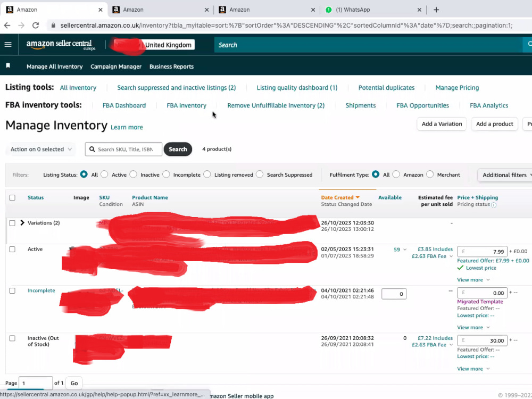Open FBA Dashboard link
Image resolution: width=532 pixels, height=399 pixels.
click(124, 105)
